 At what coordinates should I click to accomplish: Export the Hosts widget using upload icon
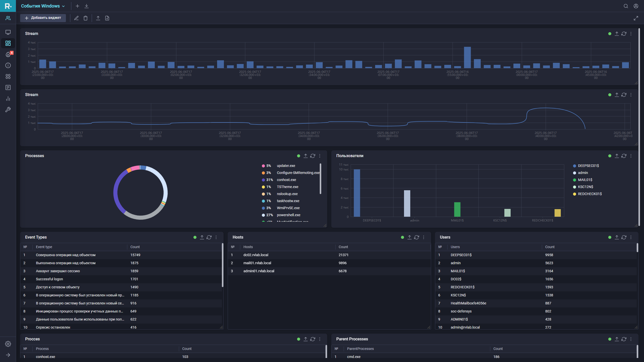pos(410,237)
